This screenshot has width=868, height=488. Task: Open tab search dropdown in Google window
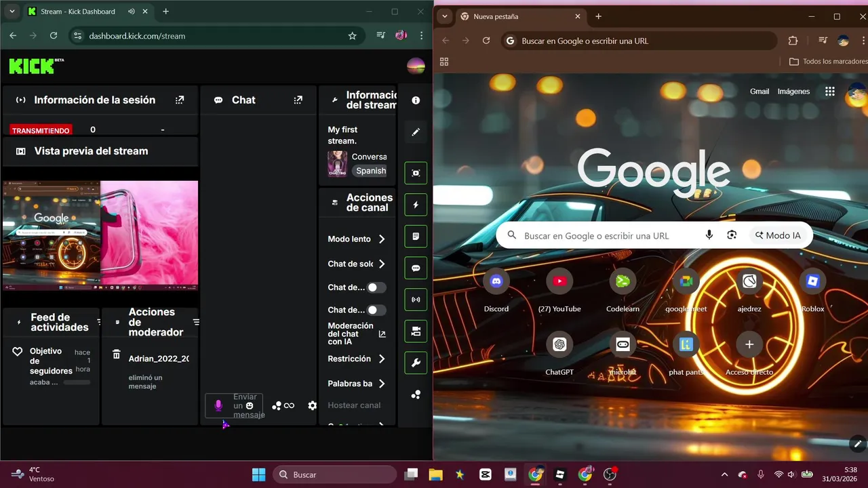pos(445,16)
